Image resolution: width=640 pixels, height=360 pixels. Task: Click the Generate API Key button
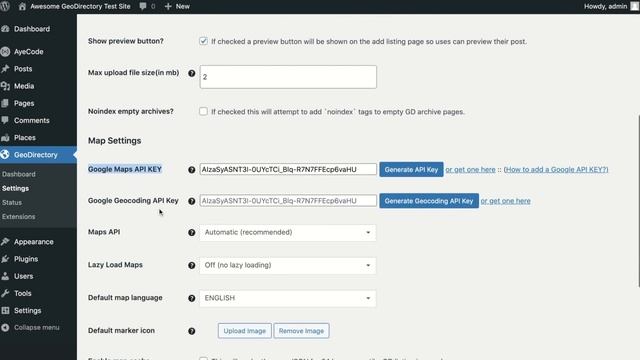(411, 169)
